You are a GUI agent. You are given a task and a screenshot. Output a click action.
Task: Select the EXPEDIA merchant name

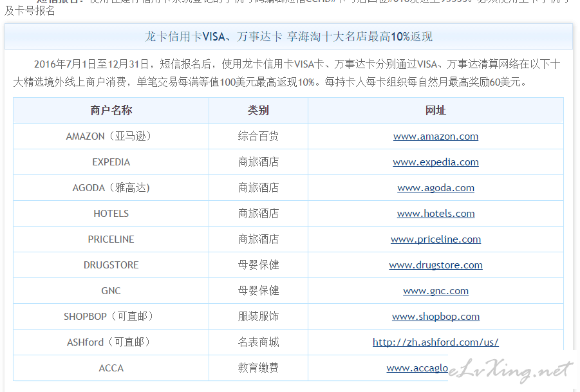[111, 162]
